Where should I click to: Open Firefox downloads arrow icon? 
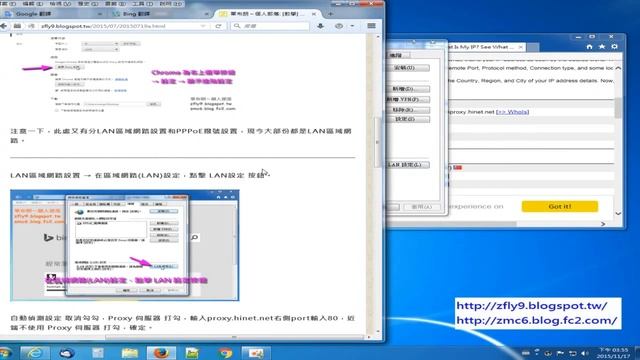click(x=320, y=26)
